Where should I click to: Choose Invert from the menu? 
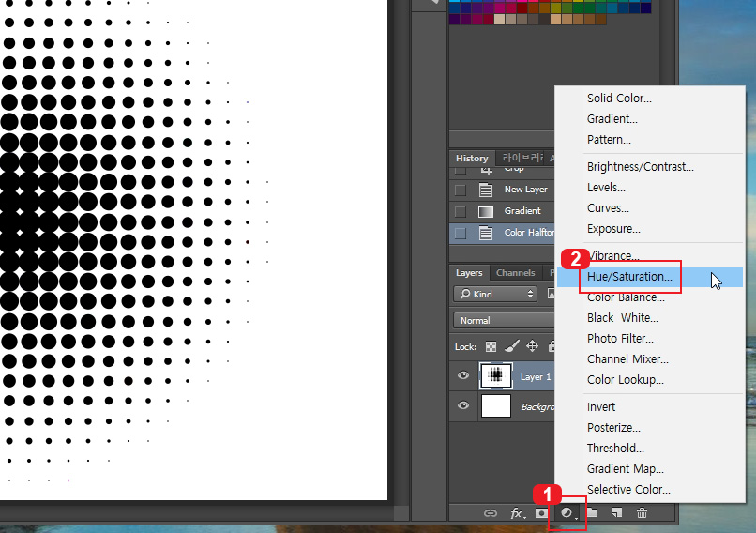(600, 407)
